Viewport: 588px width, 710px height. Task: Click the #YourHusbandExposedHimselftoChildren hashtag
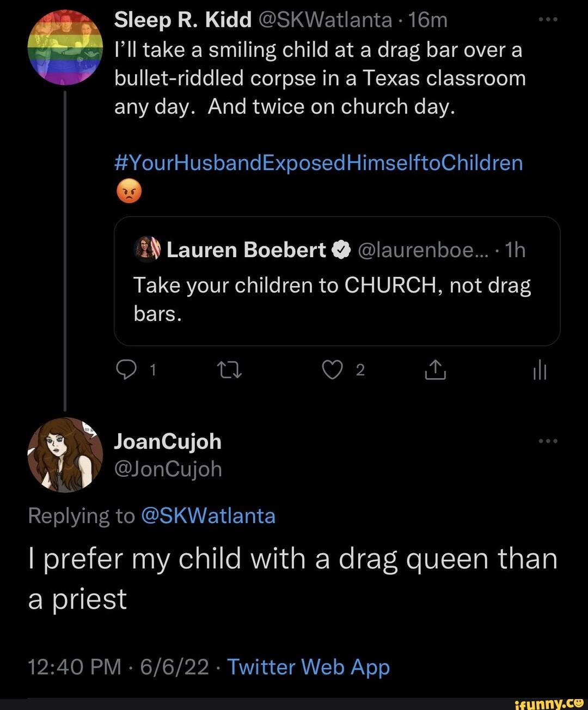[x=318, y=163]
